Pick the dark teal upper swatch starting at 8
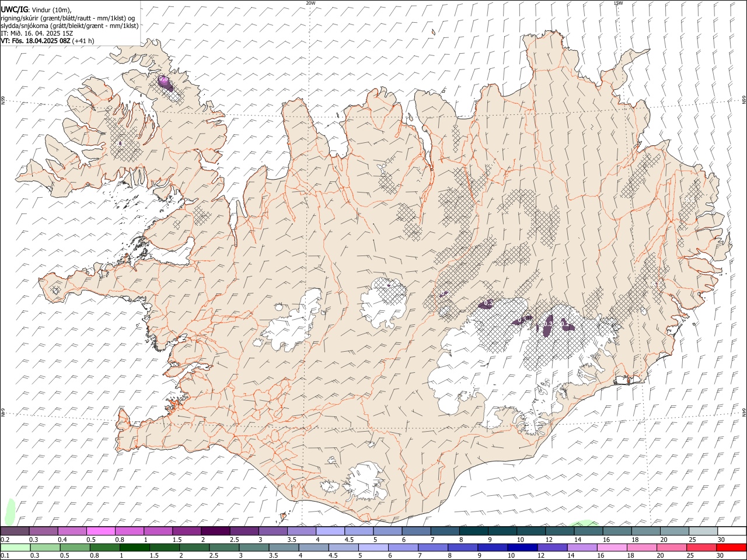 [473, 531]
